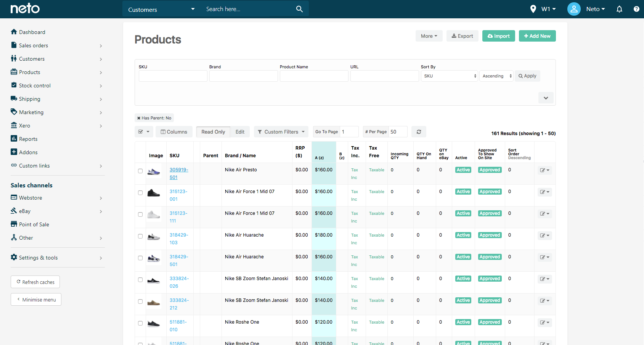Click the user avatar icon

tap(574, 9)
